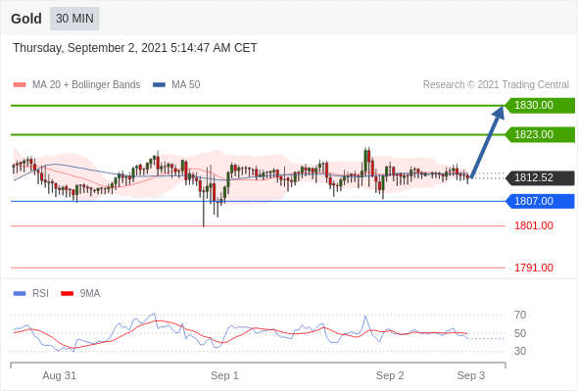Click the Gold instrument title
The image size is (578, 392).
[26, 19]
